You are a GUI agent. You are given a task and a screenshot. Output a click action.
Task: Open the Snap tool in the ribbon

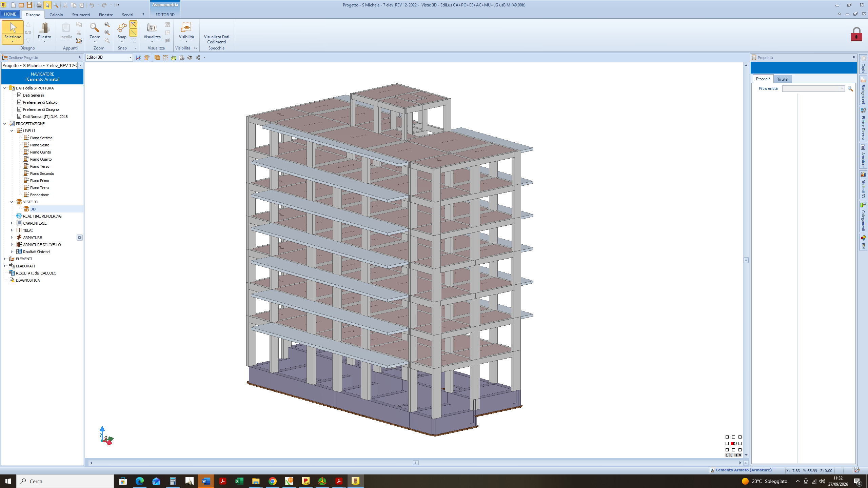tap(122, 32)
